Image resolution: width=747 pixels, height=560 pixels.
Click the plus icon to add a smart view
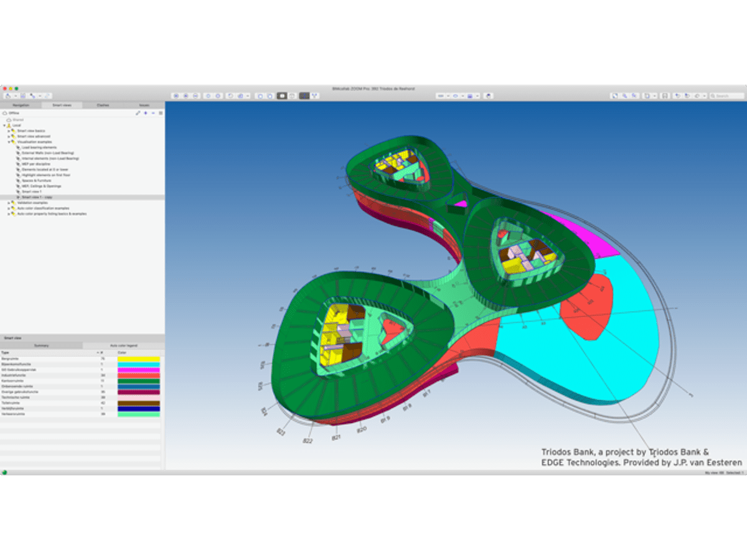tap(146, 113)
